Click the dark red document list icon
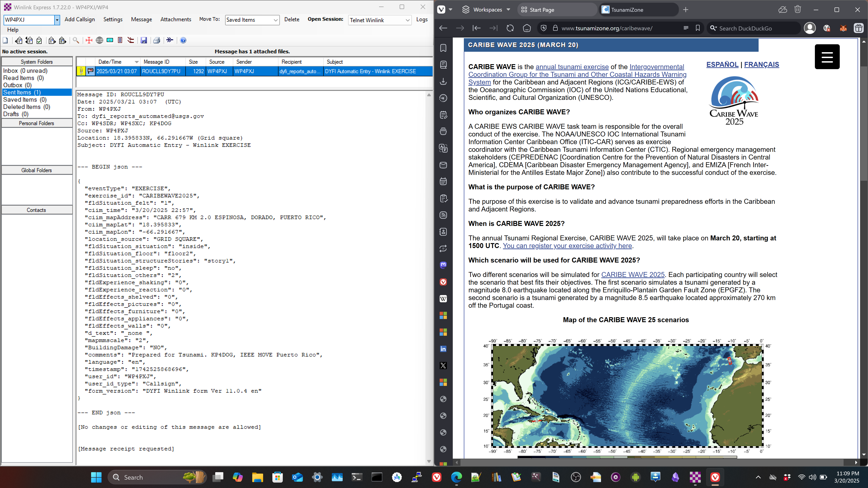 120,40
